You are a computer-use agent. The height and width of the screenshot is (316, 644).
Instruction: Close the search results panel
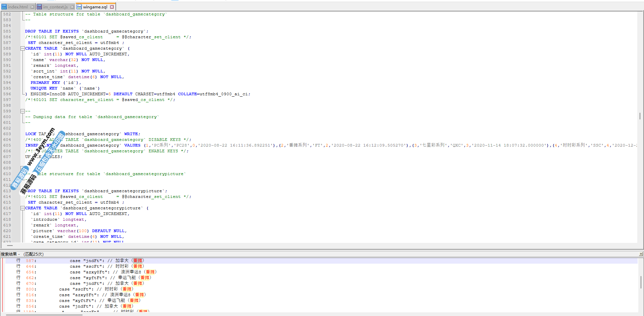(641, 254)
